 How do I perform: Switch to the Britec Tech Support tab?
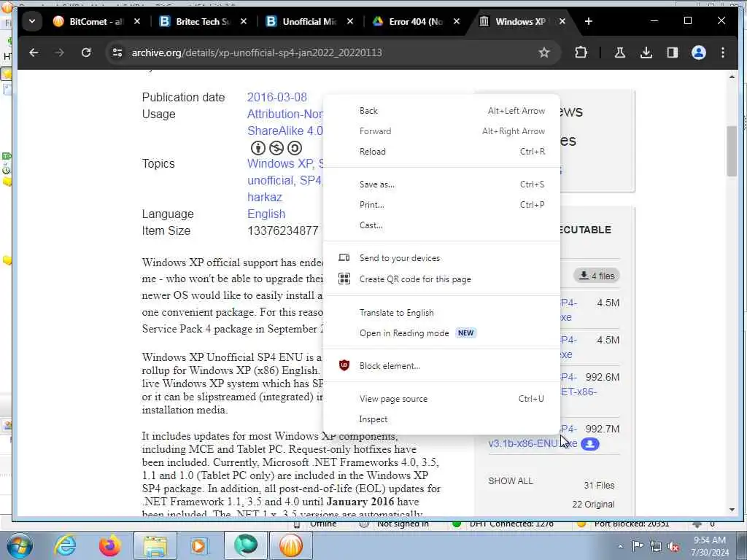[202, 21]
